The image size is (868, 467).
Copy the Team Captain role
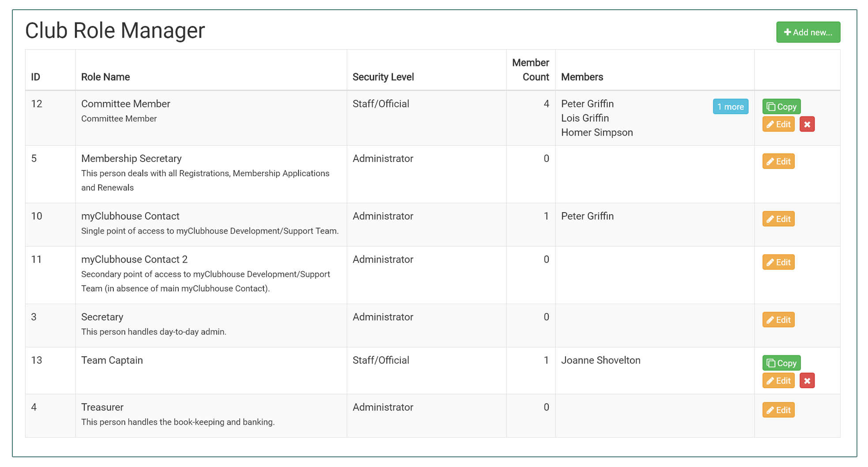click(x=781, y=363)
